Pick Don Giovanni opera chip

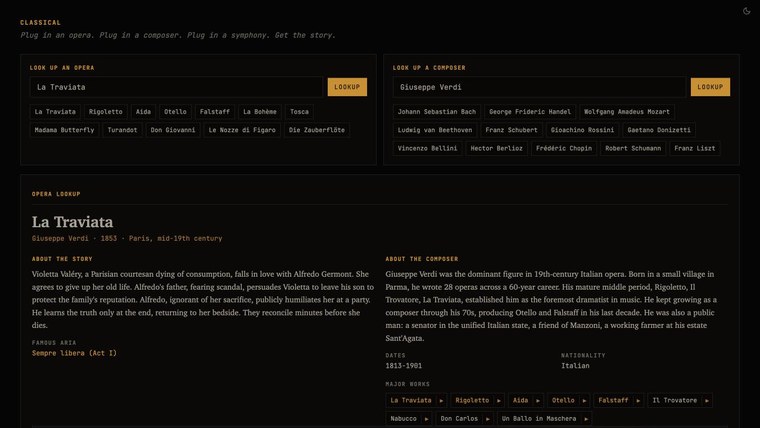pos(173,130)
